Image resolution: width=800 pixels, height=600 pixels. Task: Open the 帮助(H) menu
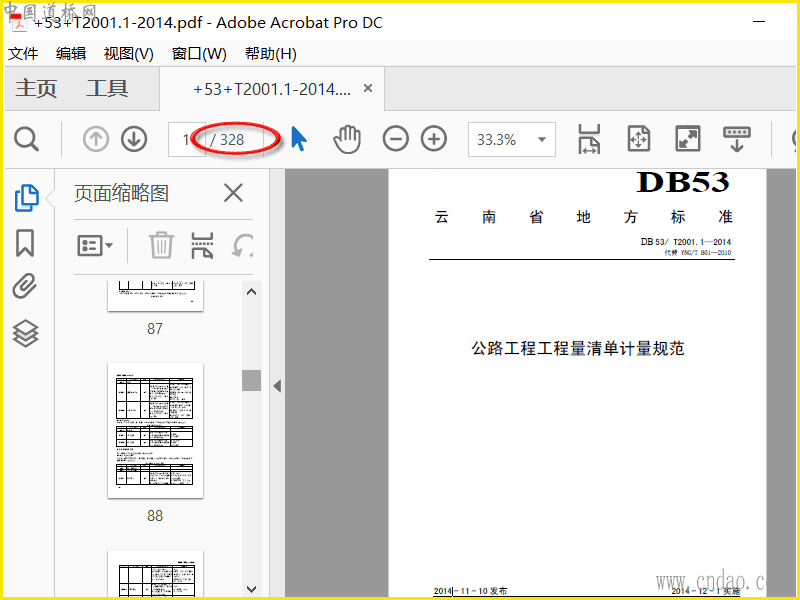271,54
